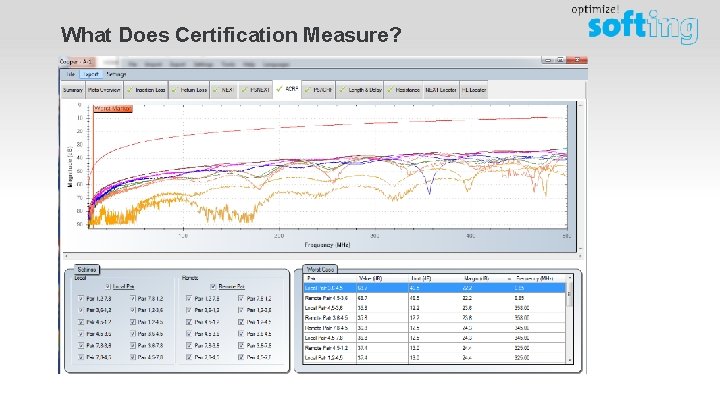Select highlighted Local Pair 3,6-4,5 row
This screenshot has width=720, height=405.
(434, 288)
